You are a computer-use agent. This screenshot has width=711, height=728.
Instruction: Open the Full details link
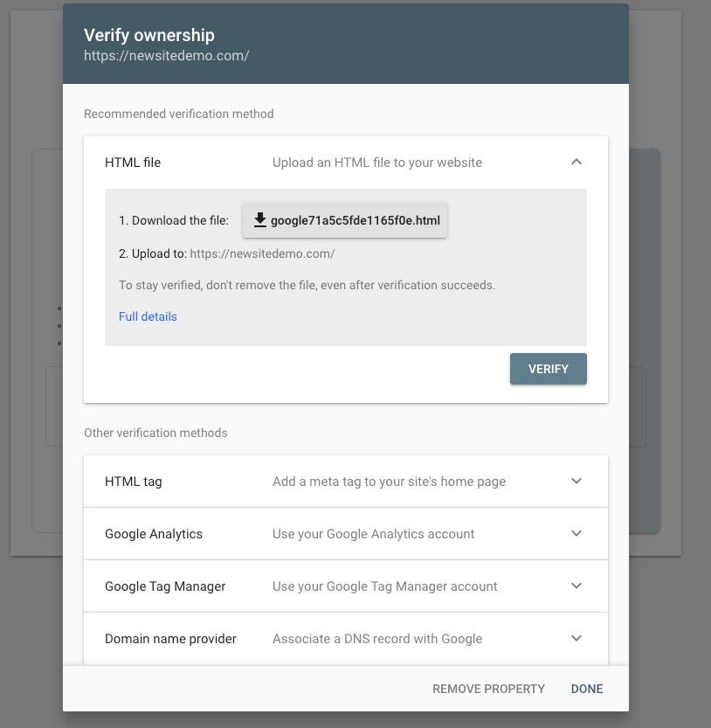pyautogui.click(x=147, y=316)
